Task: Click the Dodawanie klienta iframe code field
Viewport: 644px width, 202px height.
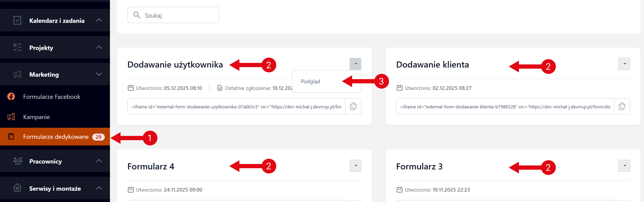Action: coord(505,107)
